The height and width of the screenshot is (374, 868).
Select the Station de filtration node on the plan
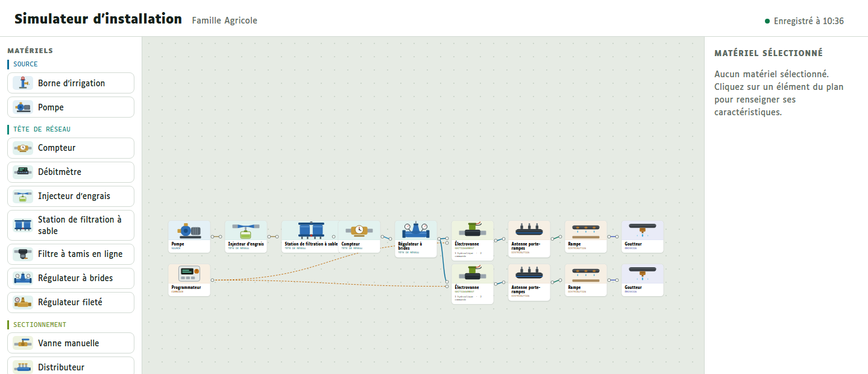tap(310, 236)
